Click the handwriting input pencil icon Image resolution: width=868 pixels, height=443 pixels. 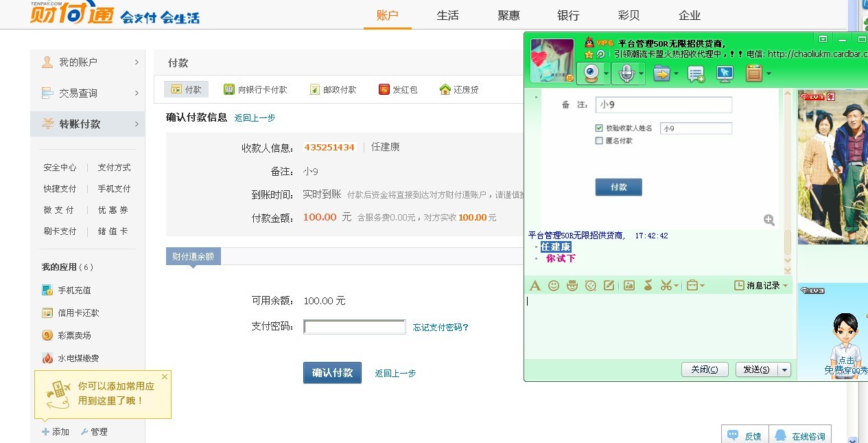(609, 285)
